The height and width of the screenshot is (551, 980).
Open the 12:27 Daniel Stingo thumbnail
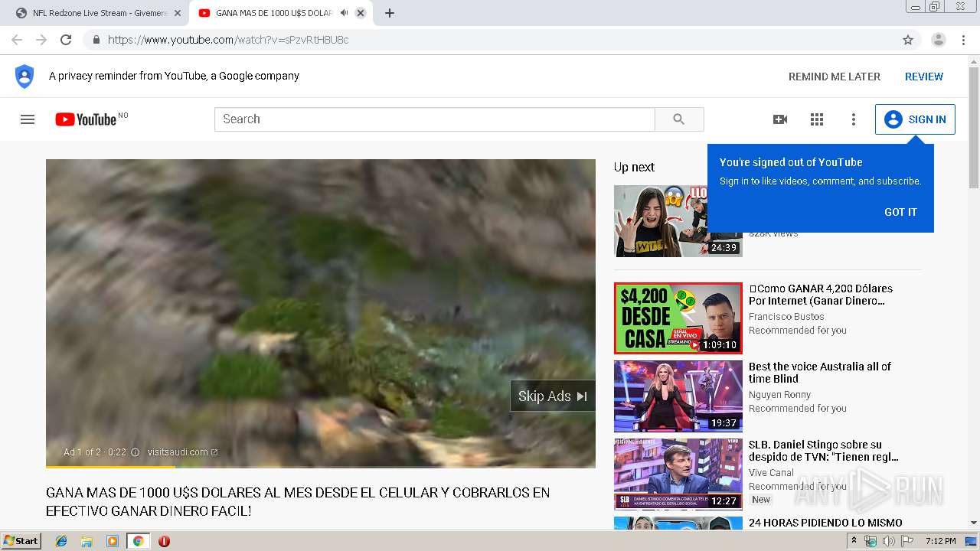pyautogui.click(x=678, y=474)
